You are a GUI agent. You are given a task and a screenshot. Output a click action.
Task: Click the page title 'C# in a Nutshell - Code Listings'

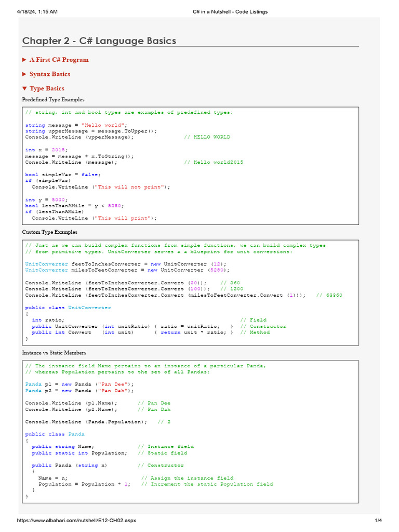(229, 11)
